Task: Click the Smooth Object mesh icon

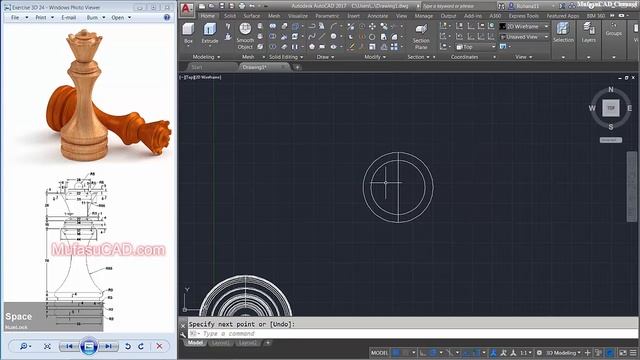Action: tap(245, 29)
